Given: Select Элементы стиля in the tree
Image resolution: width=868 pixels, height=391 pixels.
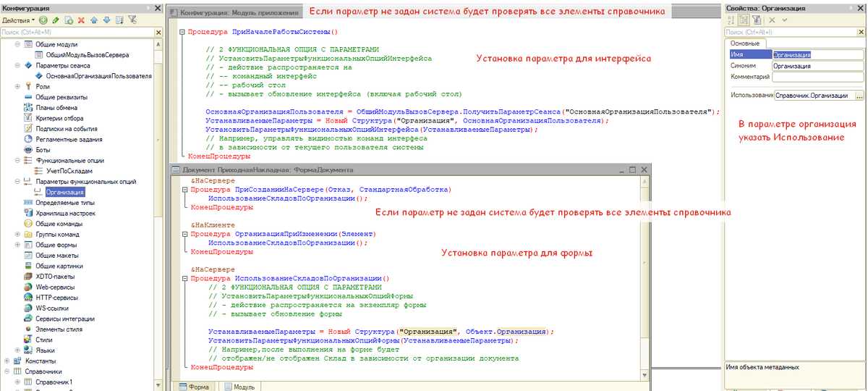Looking at the screenshot, I should [x=59, y=329].
